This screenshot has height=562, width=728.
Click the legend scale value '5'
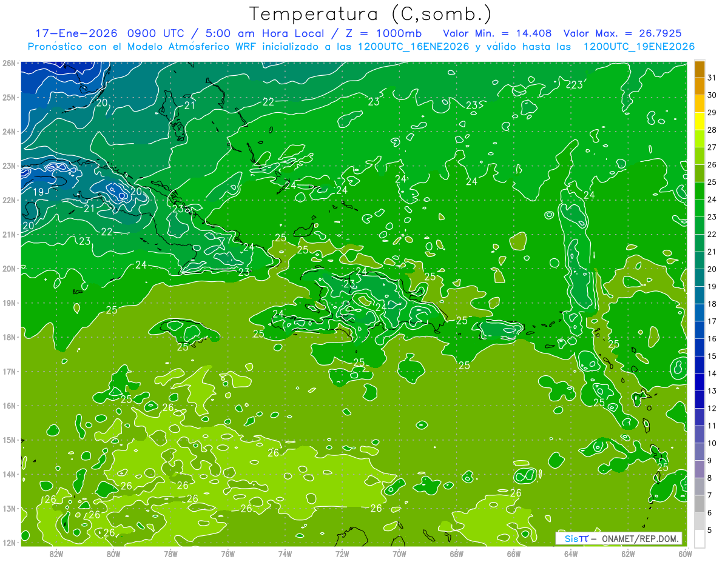click(x=710, y=530)
